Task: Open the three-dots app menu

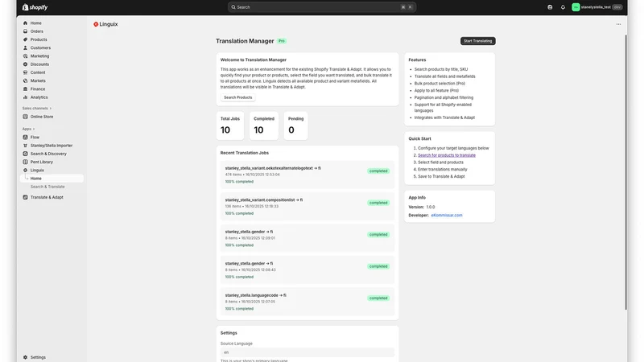Action: tap(618, 24)
